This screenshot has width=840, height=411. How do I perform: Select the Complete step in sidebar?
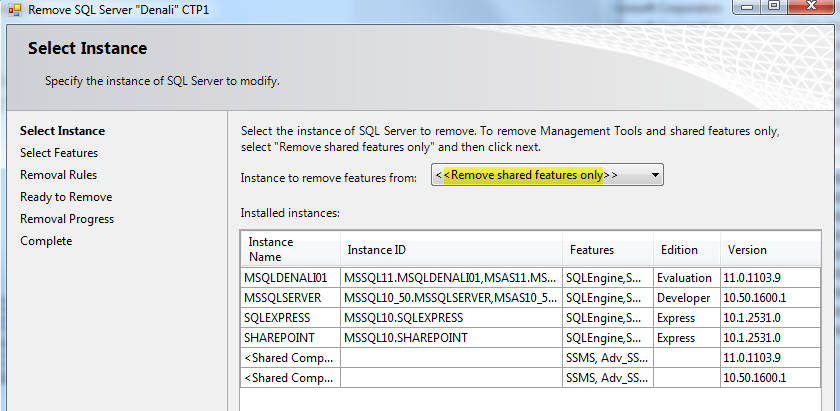pyautogui.click(x=46, y=241)
